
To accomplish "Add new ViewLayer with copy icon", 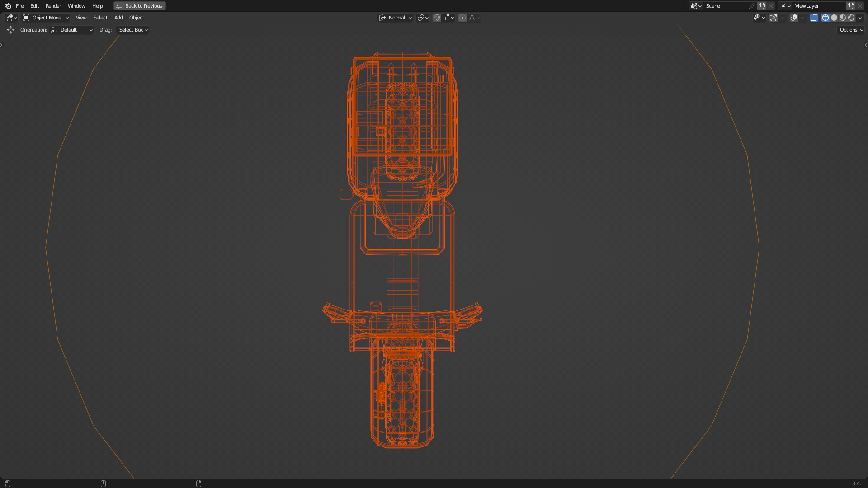I will [851, 6].
